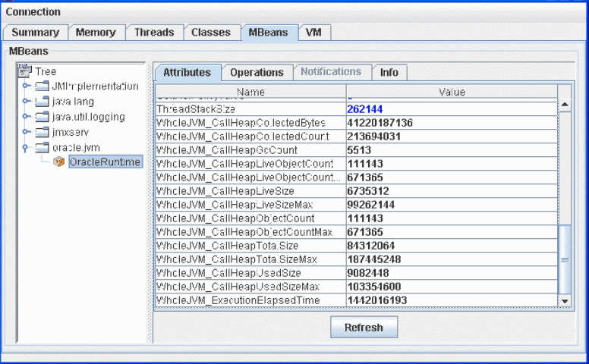This screenshot has height=364, width=589.
Task: Click the java.util.logging folder icon
Action: 42,117
